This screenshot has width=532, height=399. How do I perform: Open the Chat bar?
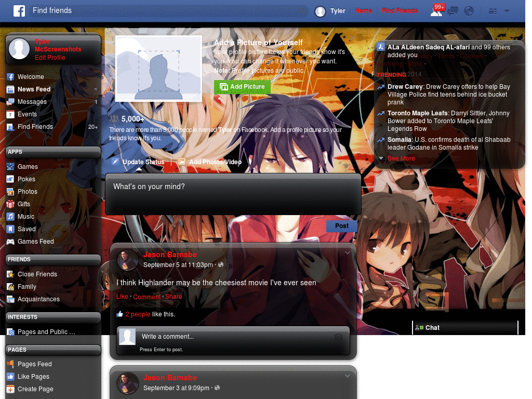[465, 328]
